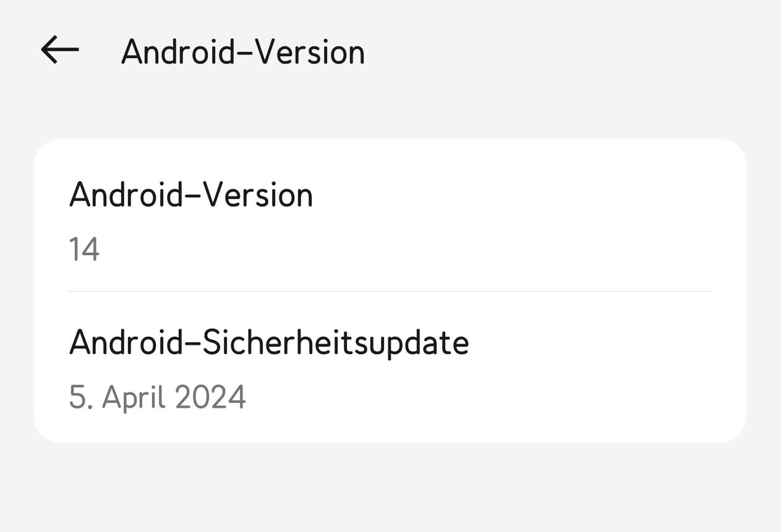Click the year "2024" in the patch date

pyautogui.click(x=210, y=397)
